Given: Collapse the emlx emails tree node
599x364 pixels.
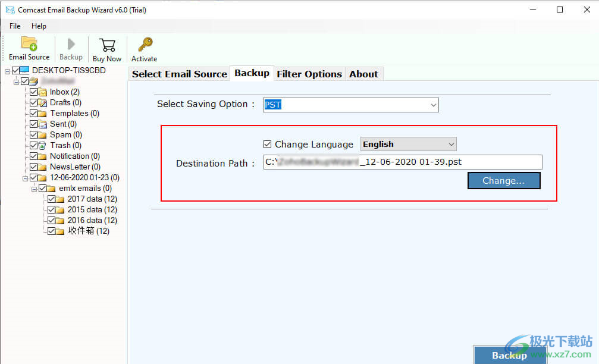Looking at the screenshot, I should click(34, 189).
